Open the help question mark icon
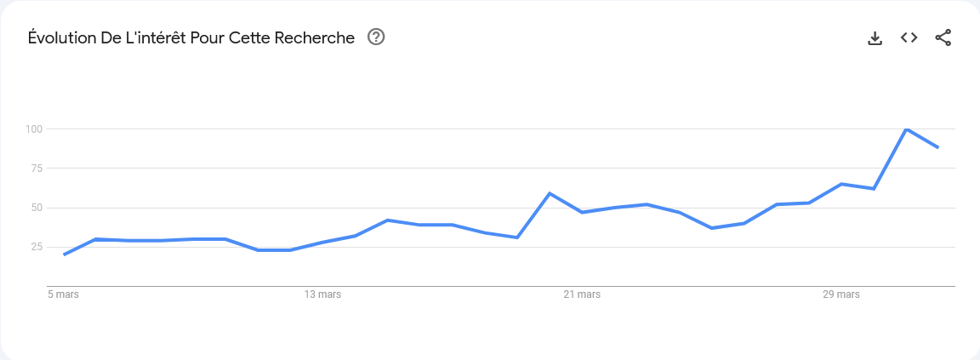This screenshot has height=360, width=980. click(376, 37)
